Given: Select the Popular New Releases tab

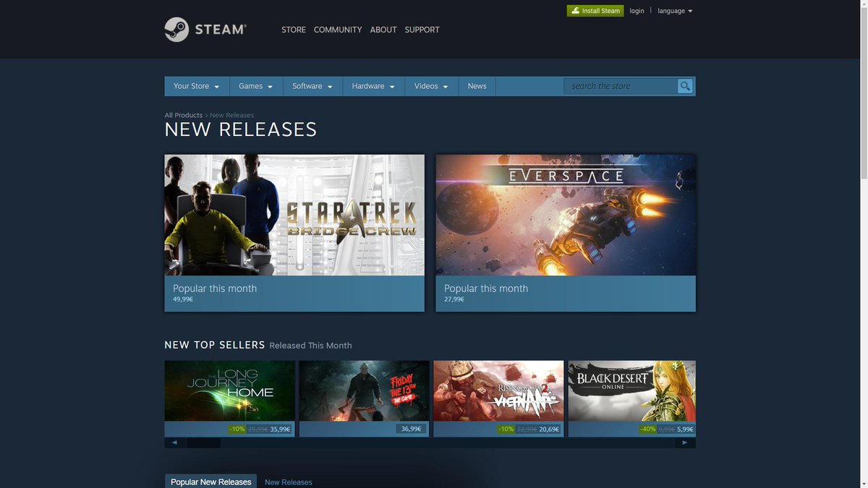Looking at the screenshot, I should click(210, 481).
